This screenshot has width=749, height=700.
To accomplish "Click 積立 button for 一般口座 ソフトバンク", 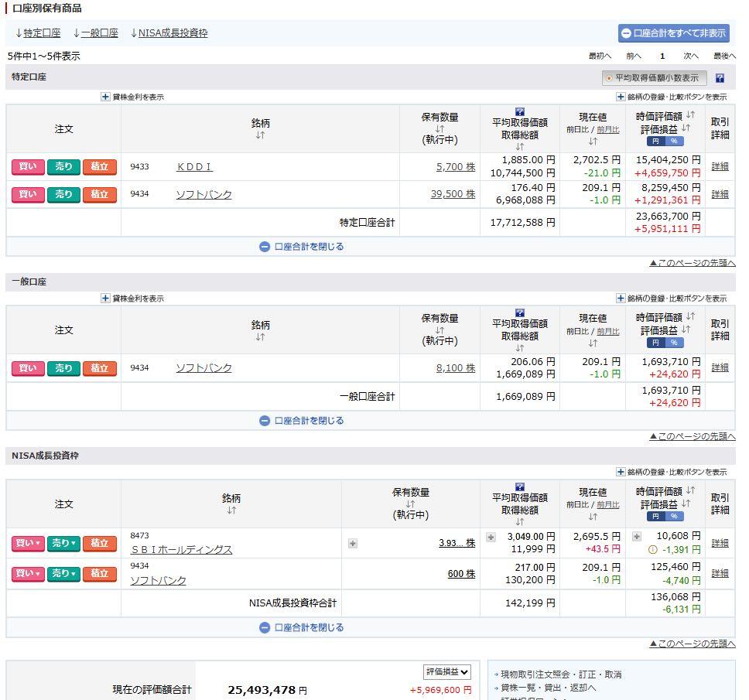I will (x=99, y=369).
